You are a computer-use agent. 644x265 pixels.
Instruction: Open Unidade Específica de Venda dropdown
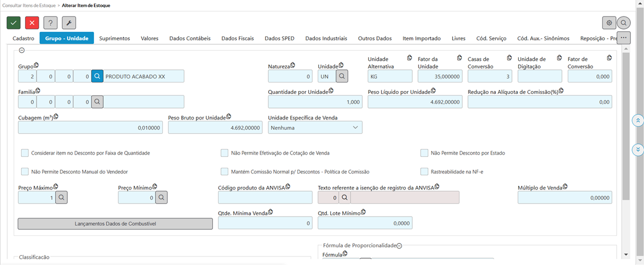[315, 128]
